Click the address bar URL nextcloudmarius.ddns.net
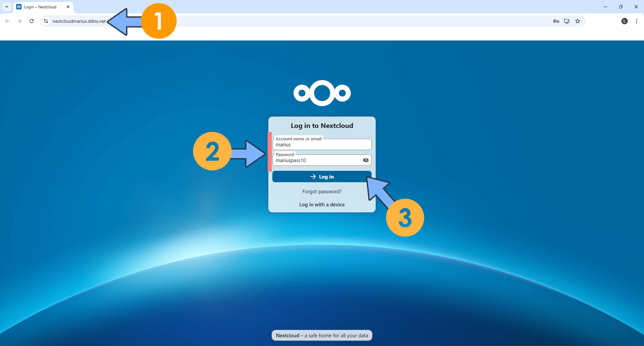 tap(79, 21)
